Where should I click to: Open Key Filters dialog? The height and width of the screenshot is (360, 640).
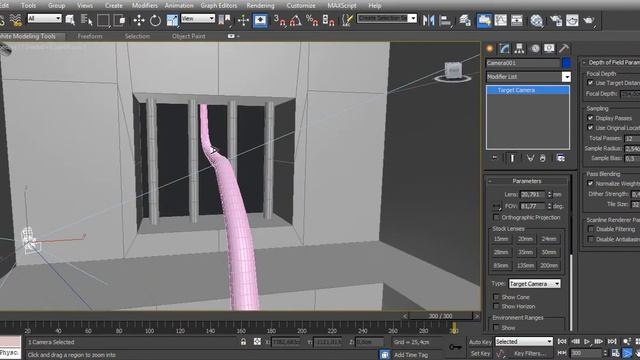tap(529, 353)
